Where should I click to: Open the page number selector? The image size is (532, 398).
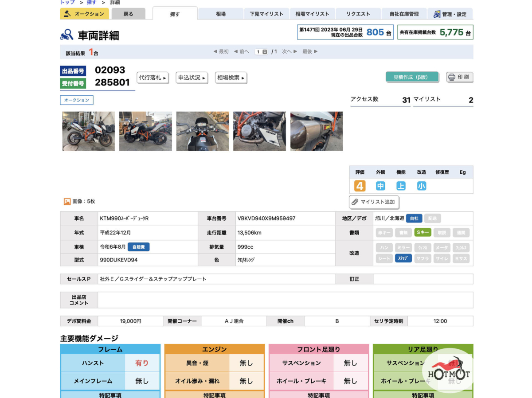[x=261, y=52]
